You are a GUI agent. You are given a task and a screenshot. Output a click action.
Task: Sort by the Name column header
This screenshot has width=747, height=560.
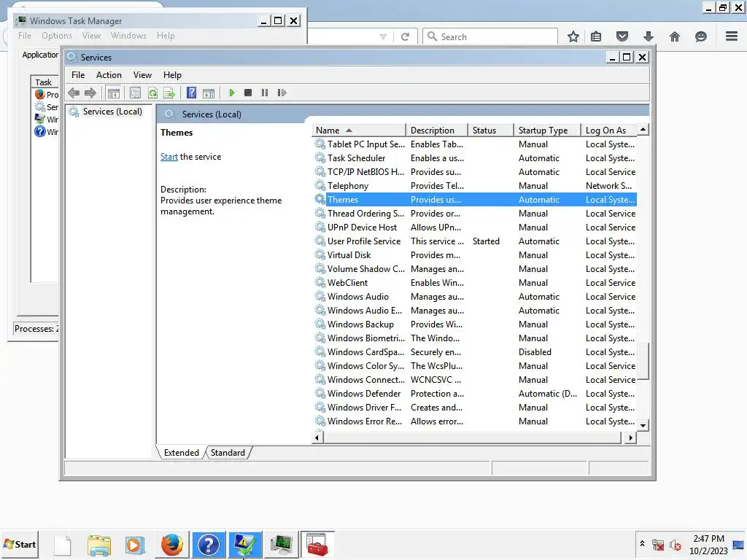[x=358, y=131]
